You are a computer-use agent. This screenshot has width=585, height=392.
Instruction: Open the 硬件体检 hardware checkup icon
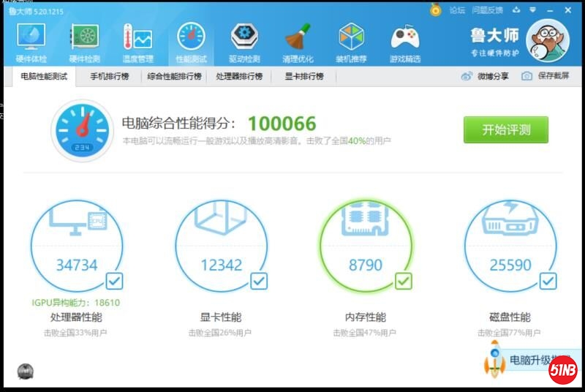31,42
